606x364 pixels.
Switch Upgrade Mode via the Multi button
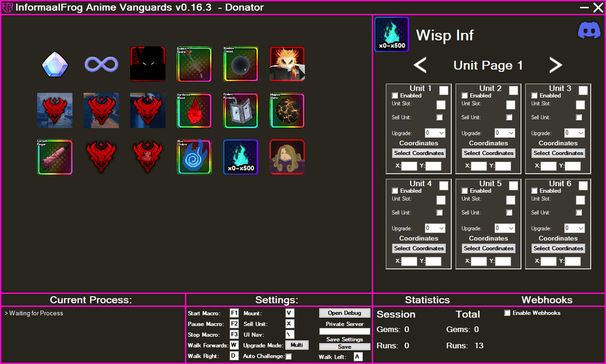click(x=297, y=345)
